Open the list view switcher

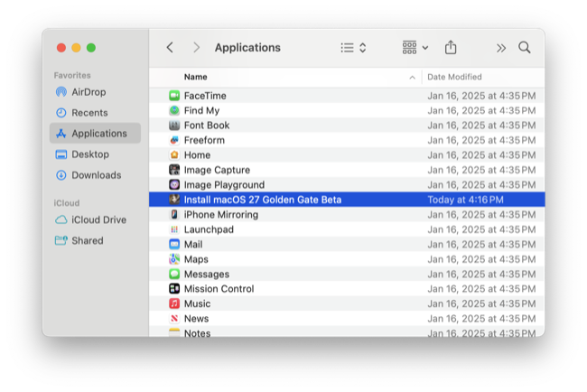pos(353,48)
